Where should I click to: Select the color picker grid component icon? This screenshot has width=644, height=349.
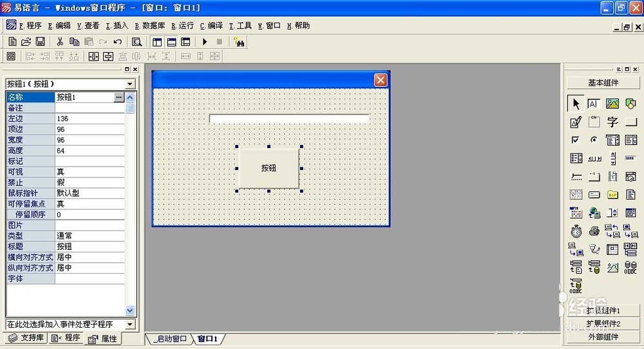point(576,212)
